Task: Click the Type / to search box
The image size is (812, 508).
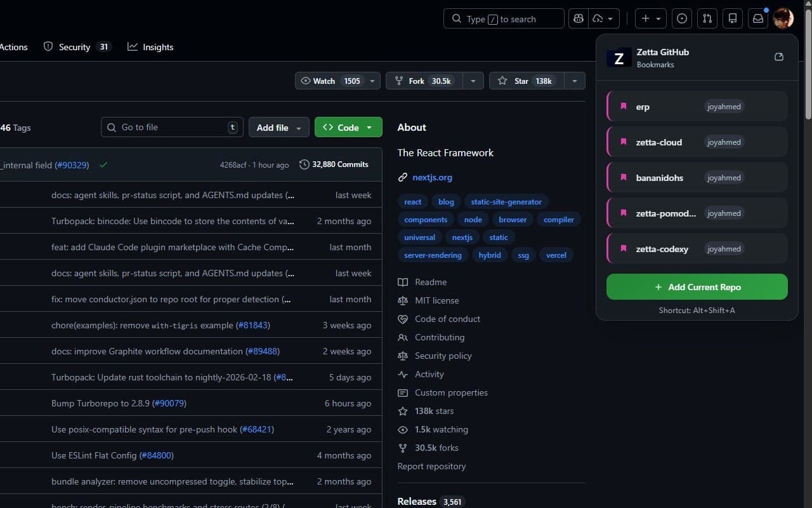Action: (x=504, y=19)
